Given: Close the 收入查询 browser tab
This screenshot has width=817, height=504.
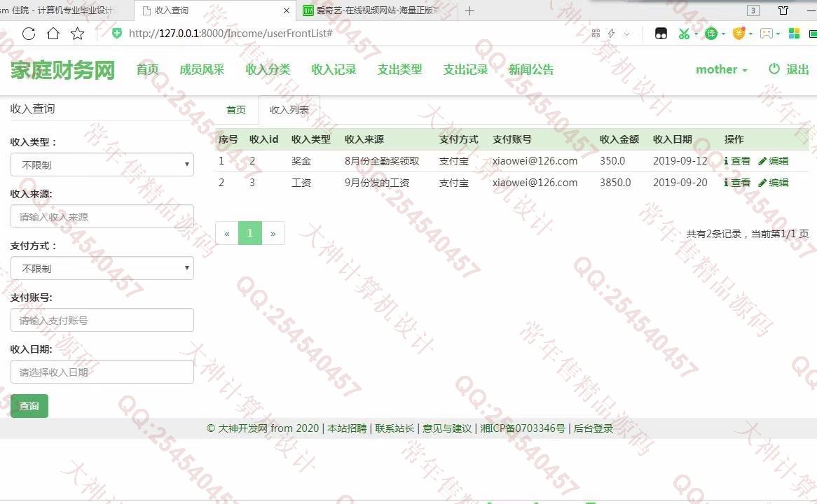Looking at the screenshot, I should 286,10.
